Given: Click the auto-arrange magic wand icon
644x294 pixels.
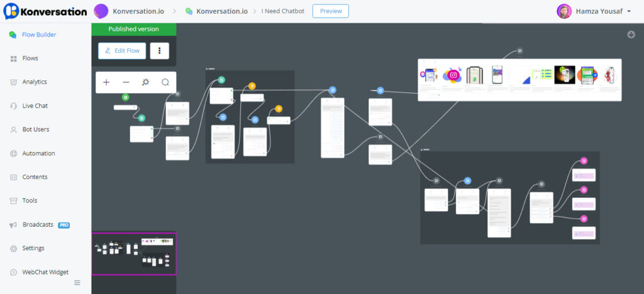Looking at the screenshot, I should click(145, 82).
